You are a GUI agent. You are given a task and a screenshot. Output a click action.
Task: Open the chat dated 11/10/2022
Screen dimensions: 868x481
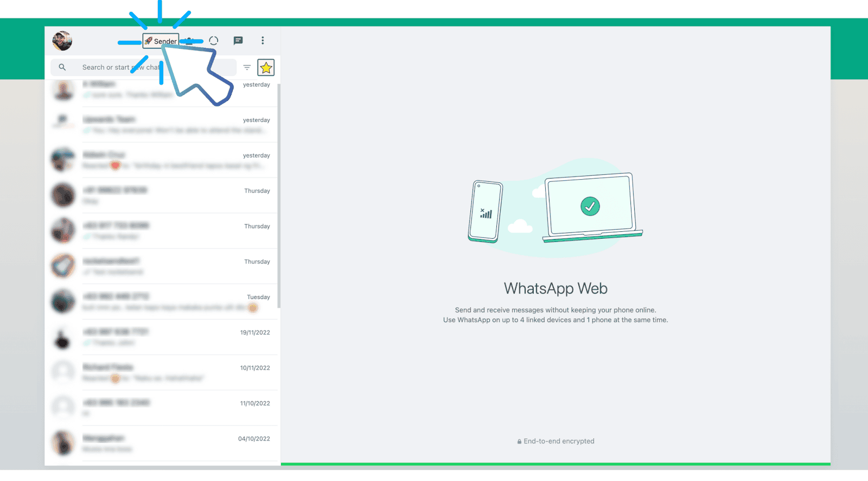[x=162, y=408]
